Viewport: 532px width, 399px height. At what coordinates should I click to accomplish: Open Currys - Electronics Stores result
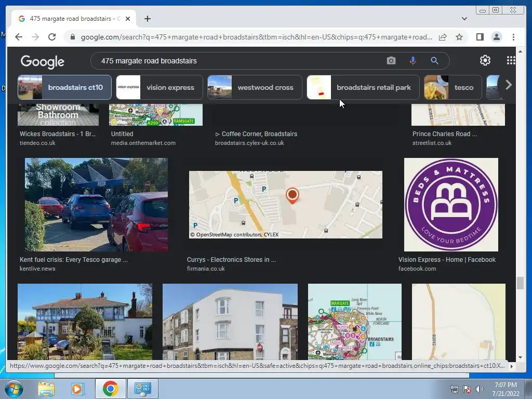(x=231, y=260)
